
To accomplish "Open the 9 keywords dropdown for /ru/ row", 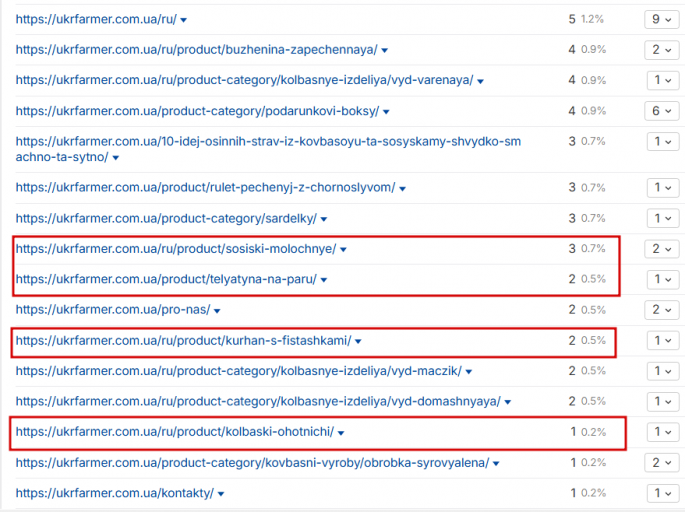I will 662,20.
